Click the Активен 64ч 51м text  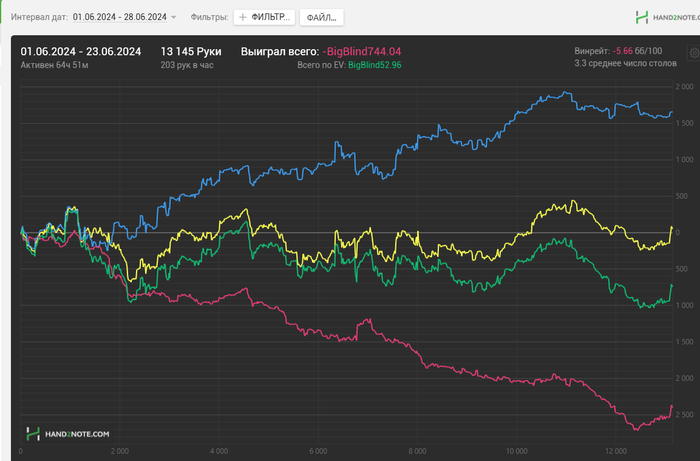pos(57,65)
